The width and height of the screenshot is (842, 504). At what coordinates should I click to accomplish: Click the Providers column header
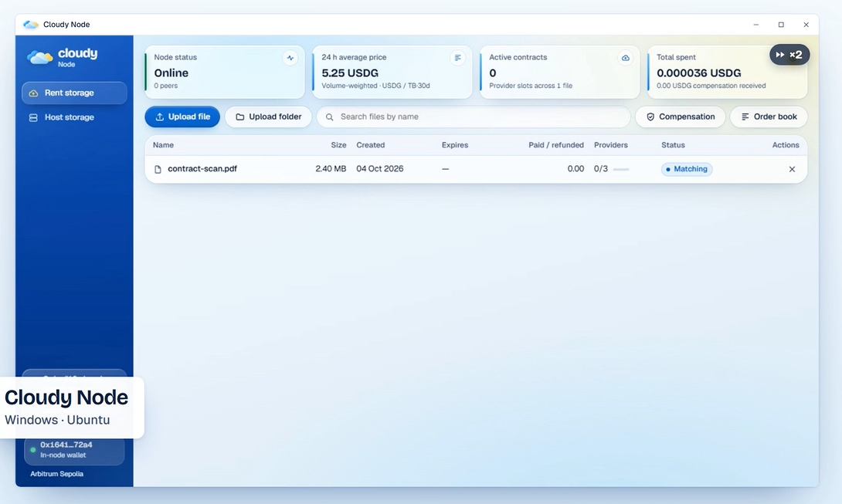tap(610, 145)
